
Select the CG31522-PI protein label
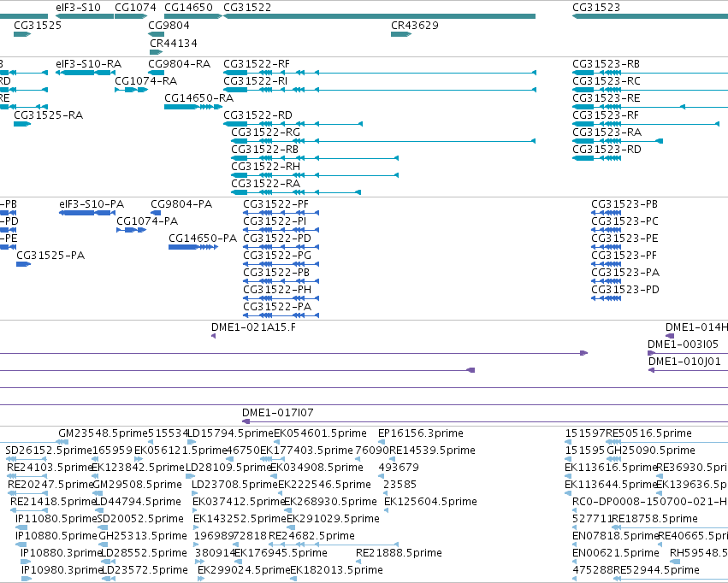(275, 221)
